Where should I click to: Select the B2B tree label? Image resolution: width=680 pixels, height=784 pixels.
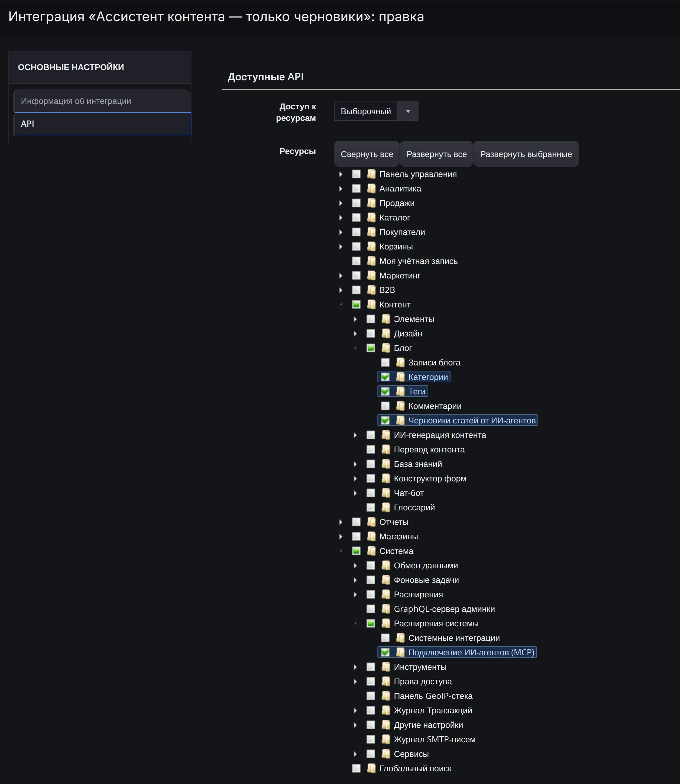click(x=387, y=290)
